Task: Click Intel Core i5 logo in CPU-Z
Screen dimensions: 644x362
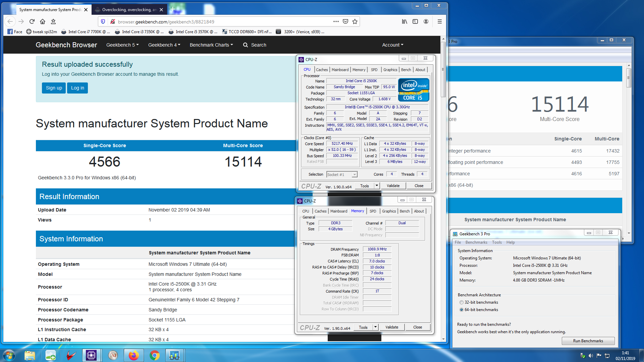Action: point(414,90)
